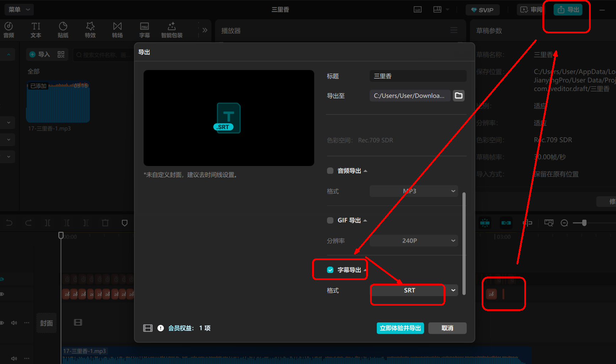Open the 音频 audio panel
This screenshot has height=364, width=616.
coord(9,30)
